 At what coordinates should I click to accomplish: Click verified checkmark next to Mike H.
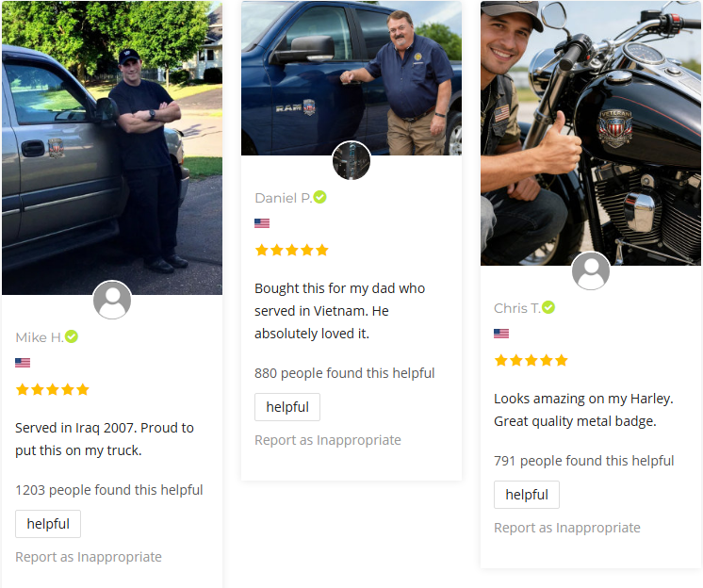pos(72,336)
